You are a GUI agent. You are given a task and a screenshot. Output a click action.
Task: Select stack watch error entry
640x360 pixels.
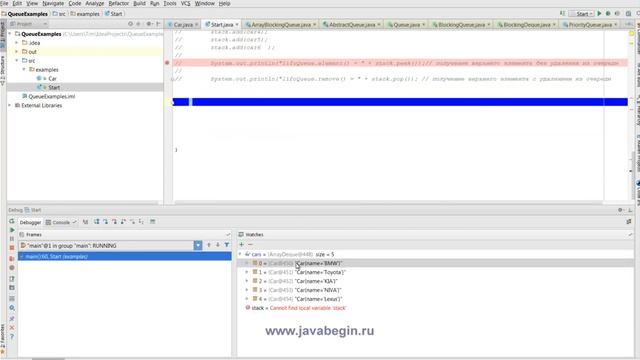point(296,308)
